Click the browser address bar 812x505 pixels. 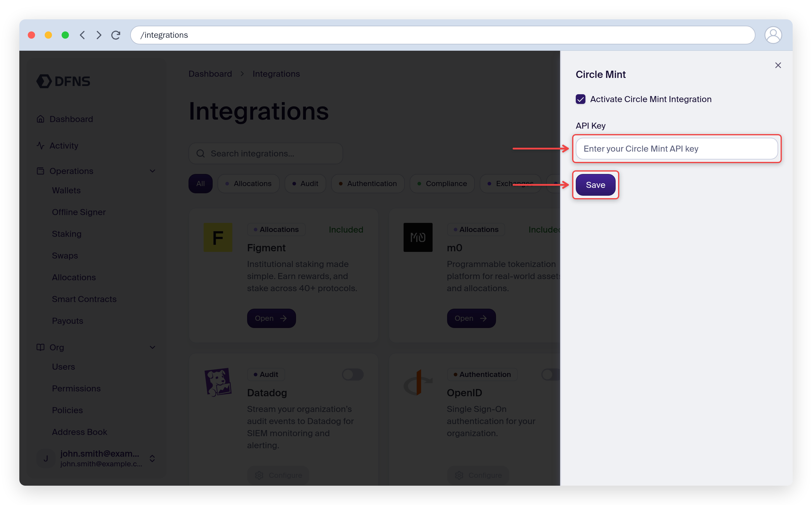coord(443,35)
